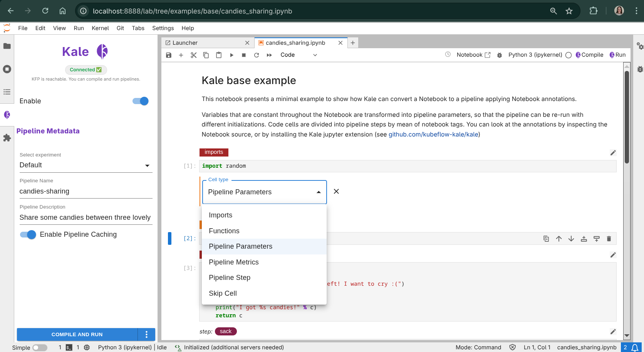This screenshot has height=352, width=644.
Task: Cut the selected cell with scissors icon
Action: [193, 55]
